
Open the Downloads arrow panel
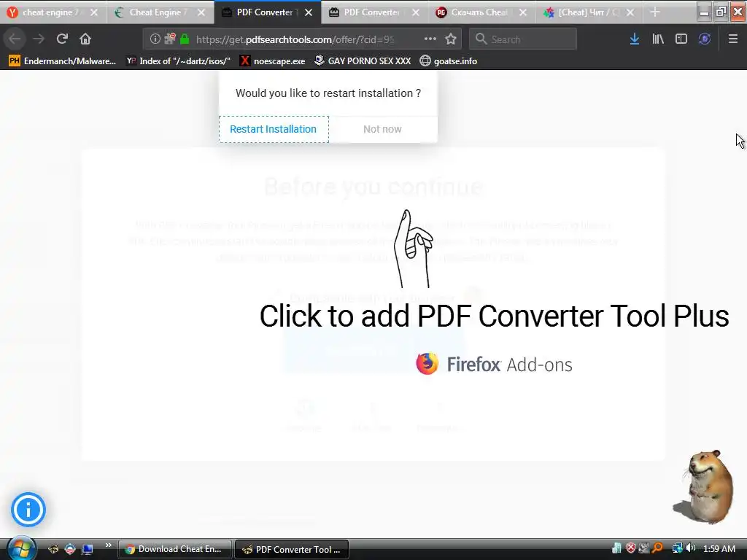pos(635,39)
